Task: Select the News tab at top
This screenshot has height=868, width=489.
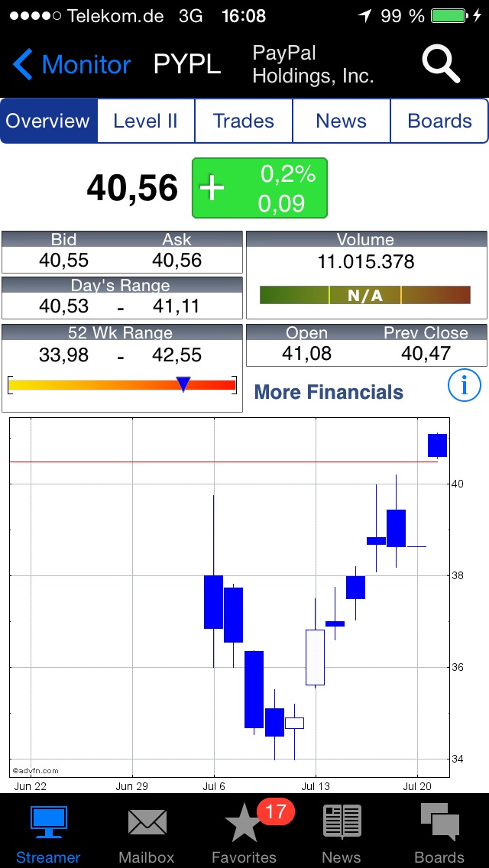Action: tap(342, 121)
